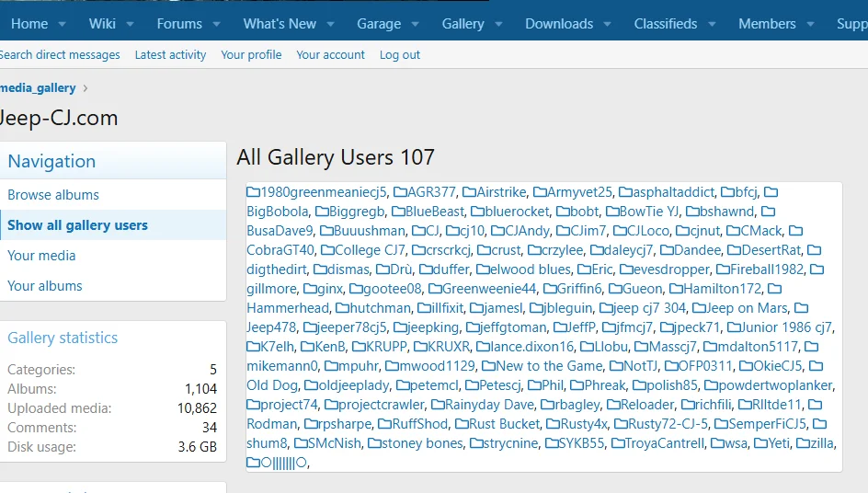868x493 pixels.
Task: Click the folder icon beside elwood blues
Action: pyautogui.click(x=483, y=269)
